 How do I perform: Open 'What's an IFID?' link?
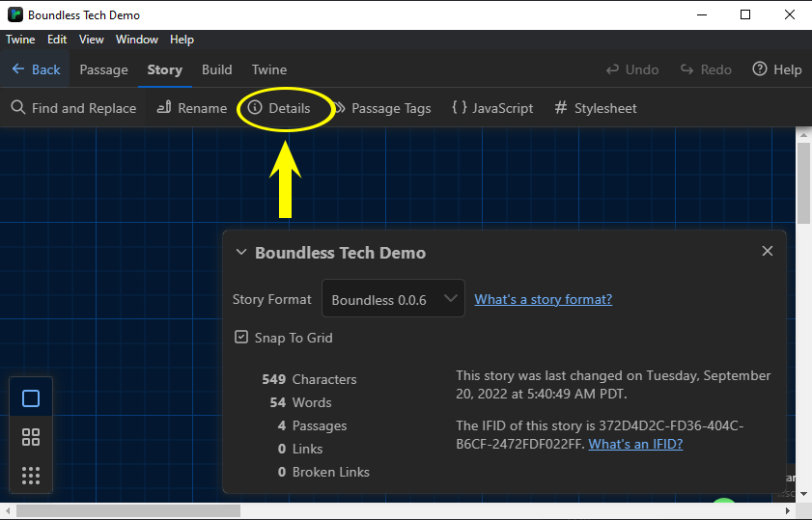click(x=635, y=444)
